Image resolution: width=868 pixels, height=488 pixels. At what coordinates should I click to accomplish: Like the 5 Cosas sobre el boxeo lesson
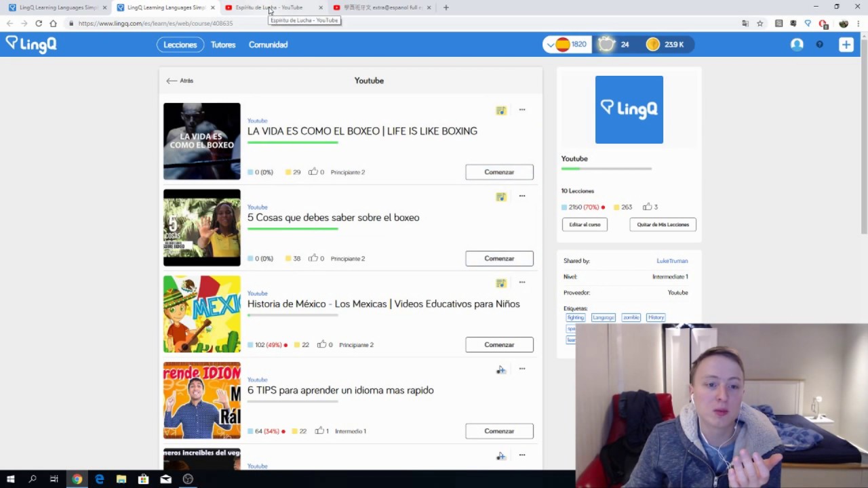click(313, 258)
